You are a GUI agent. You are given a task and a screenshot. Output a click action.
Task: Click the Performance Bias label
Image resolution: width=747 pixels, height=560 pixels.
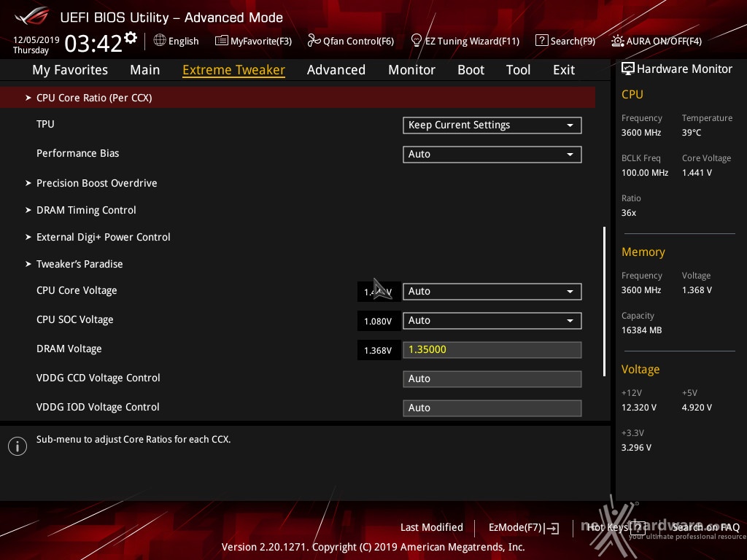pos(77,153)
